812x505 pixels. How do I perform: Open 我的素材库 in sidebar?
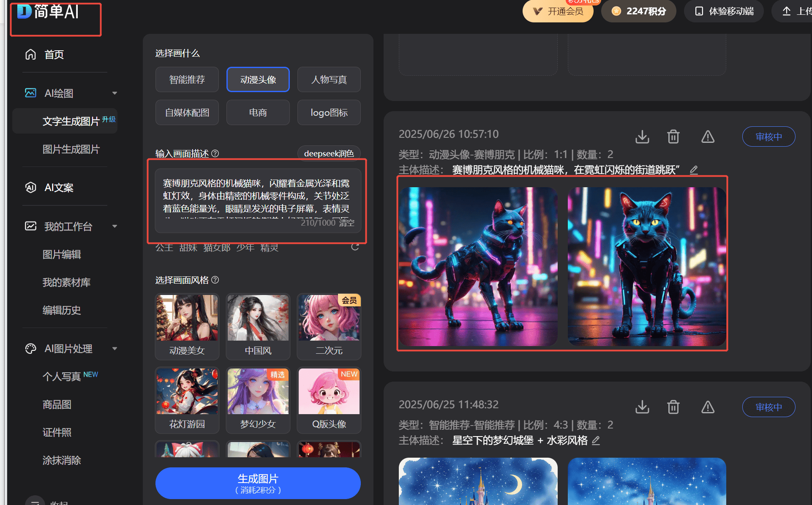click(x=66, y=282)
